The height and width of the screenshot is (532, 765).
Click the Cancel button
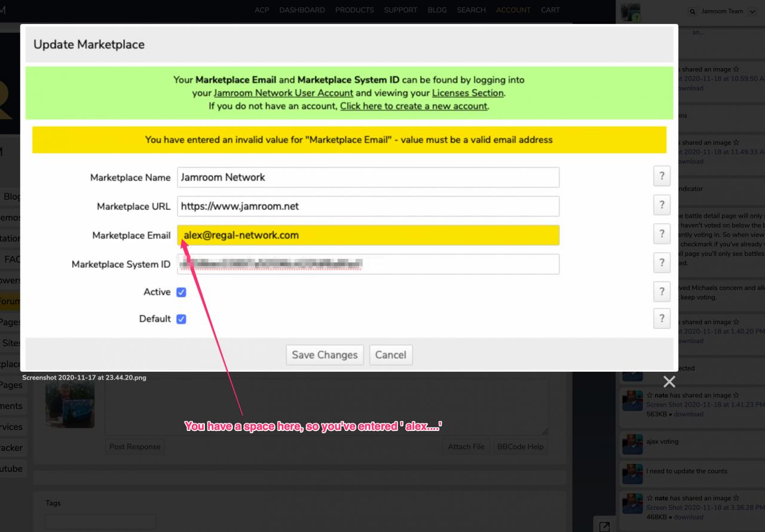pos(391,355)
